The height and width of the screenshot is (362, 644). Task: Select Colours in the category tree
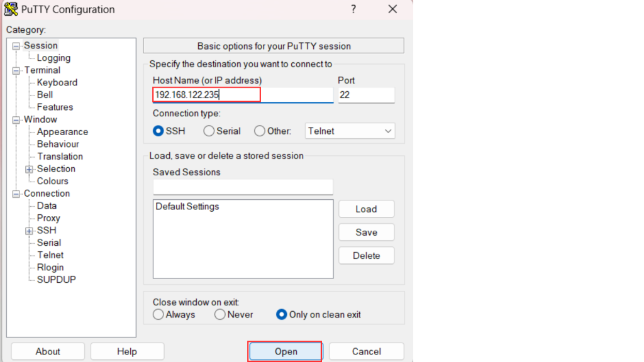click(x=52, y=181)
